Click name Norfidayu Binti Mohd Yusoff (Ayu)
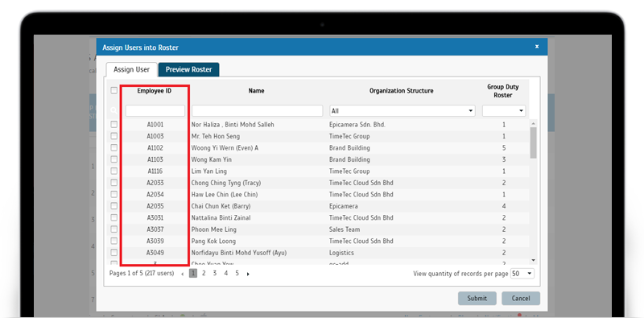The image size is (644, 318). point(238,253)
